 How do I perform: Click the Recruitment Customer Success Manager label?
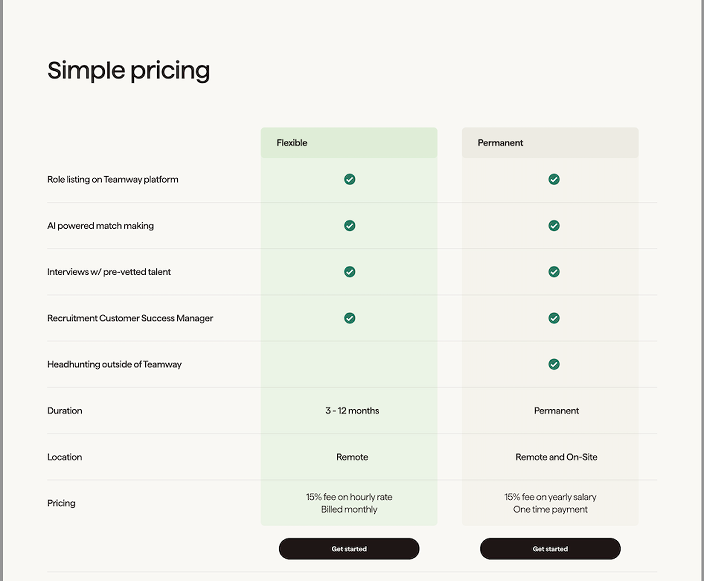click(x=130, y=318)
